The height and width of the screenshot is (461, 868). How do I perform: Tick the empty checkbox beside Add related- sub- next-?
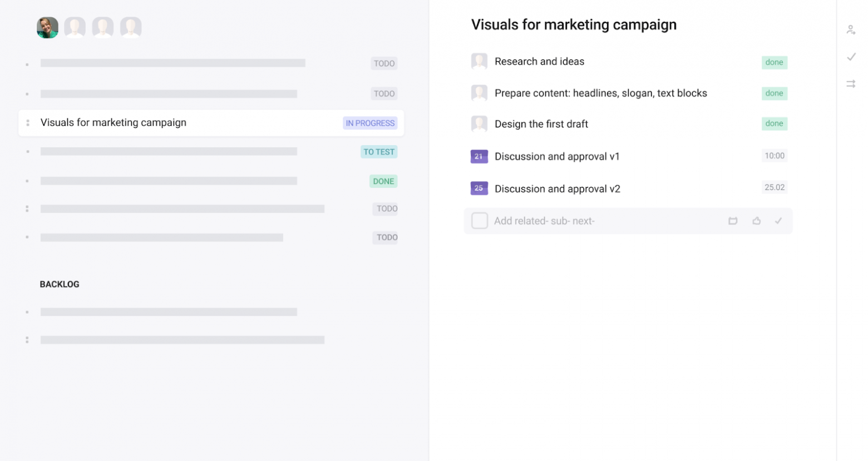479,221
